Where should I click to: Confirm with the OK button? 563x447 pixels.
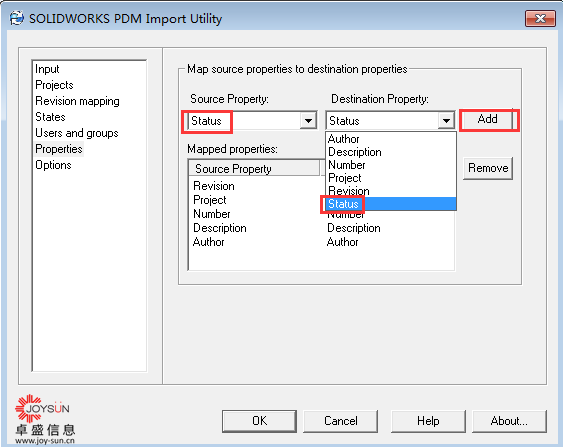click(x=259, y=421)
